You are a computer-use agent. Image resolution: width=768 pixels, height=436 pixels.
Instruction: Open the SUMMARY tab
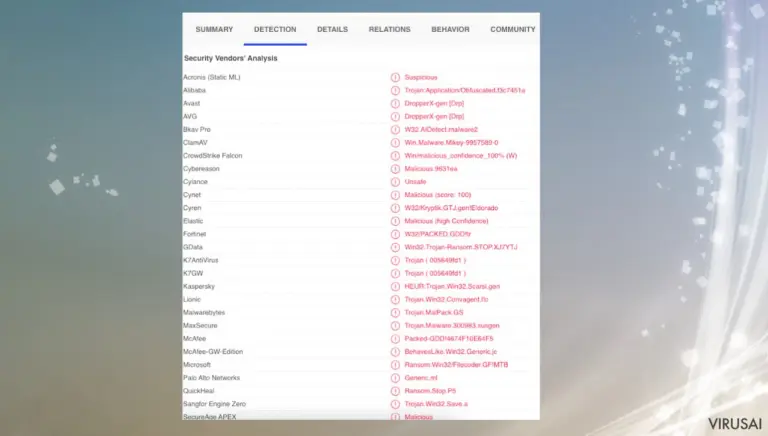tap(214, 29)
